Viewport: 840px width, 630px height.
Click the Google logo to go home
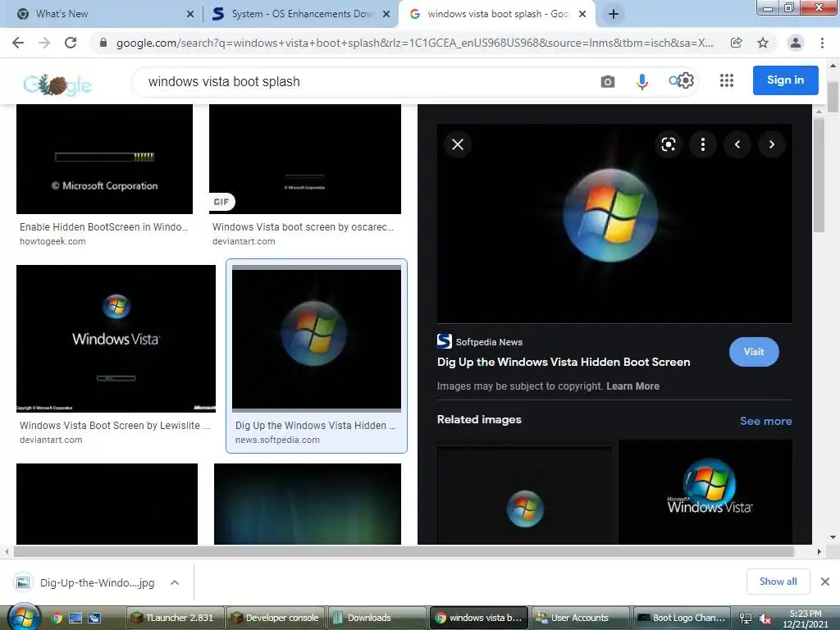(x=57, y=84)
